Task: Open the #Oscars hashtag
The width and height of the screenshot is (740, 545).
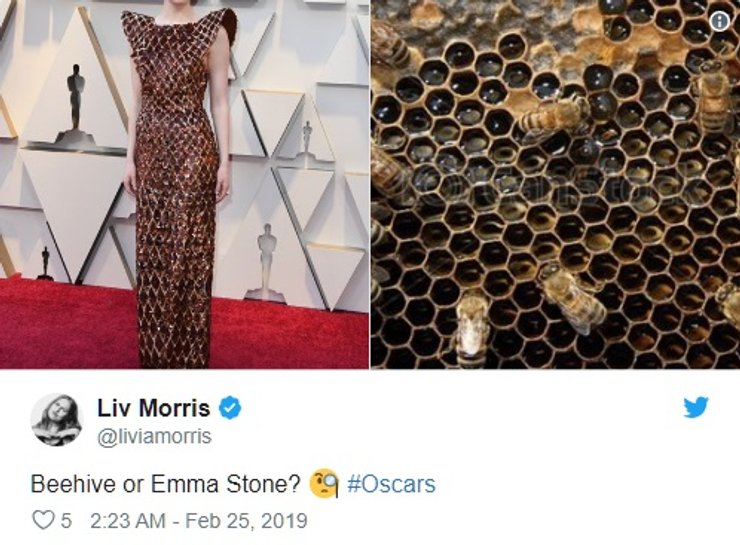Action: coord(391,484)
